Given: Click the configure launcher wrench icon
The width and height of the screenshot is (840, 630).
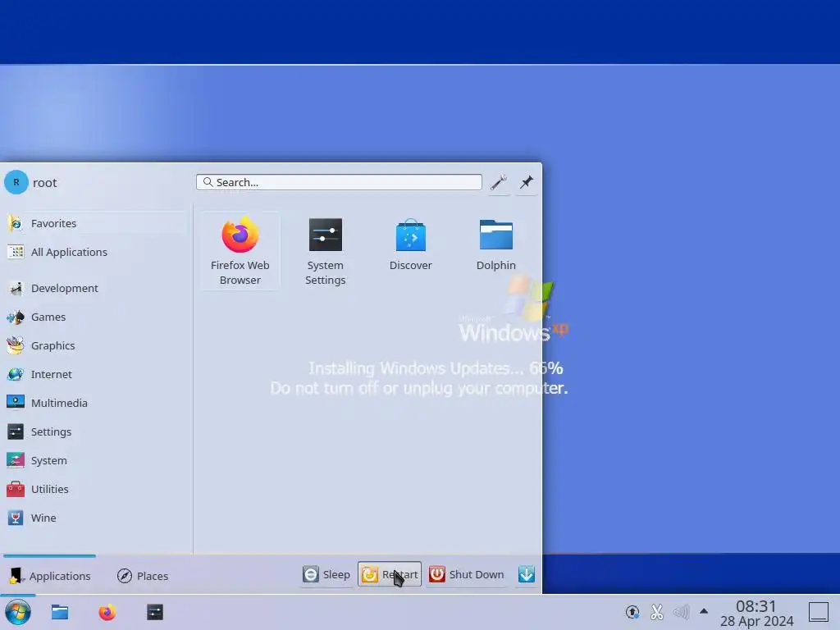Looking at the screenshot, I should [499, 183].
